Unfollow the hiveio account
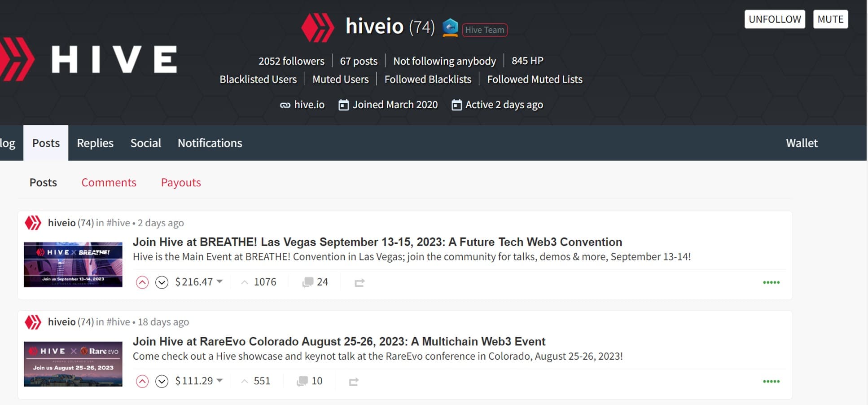The width and height of the screenshot is (868, 405). 775,19
